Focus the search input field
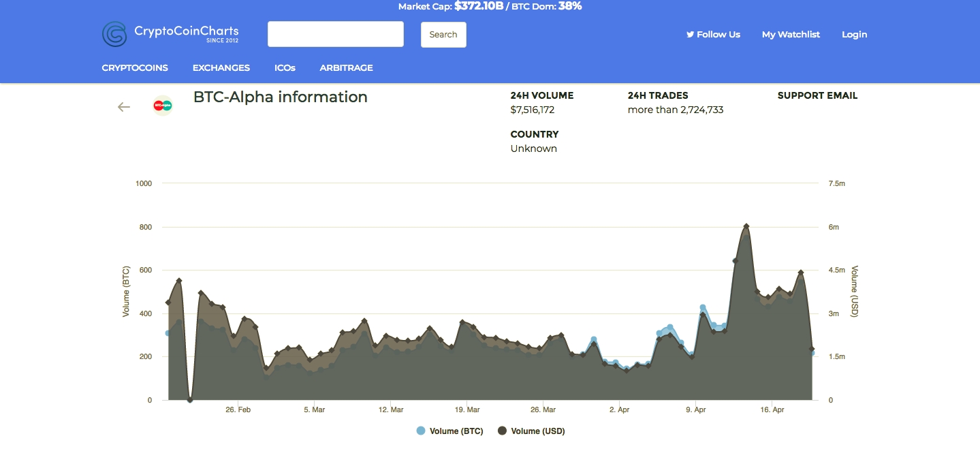Image resolution: width=980 pixels, height=449 pixels. [x=336, y=34]
